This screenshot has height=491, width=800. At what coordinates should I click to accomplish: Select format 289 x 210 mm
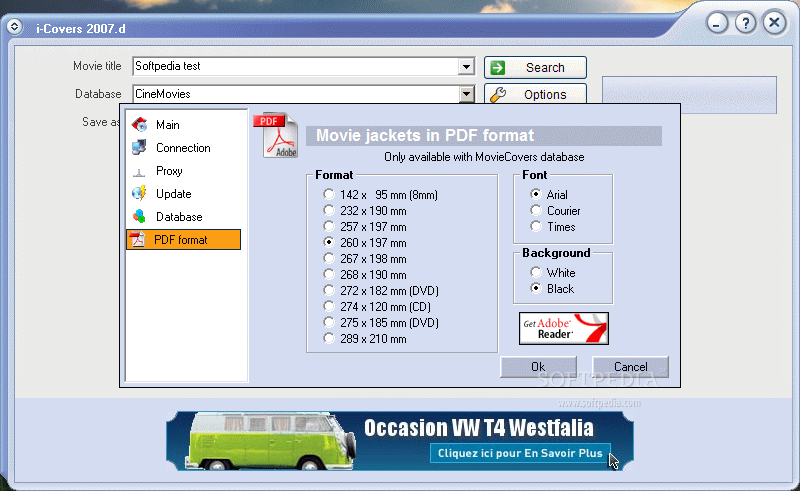[365, 338]
